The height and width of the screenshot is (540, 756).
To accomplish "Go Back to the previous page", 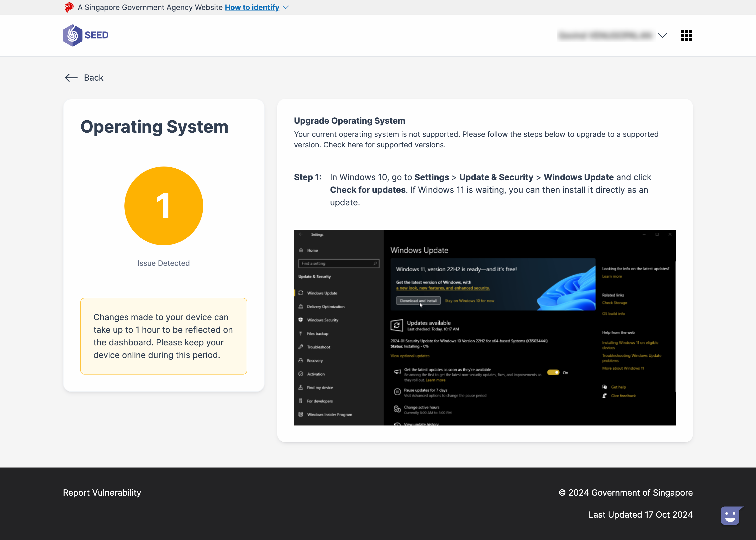I will [94, 78].
